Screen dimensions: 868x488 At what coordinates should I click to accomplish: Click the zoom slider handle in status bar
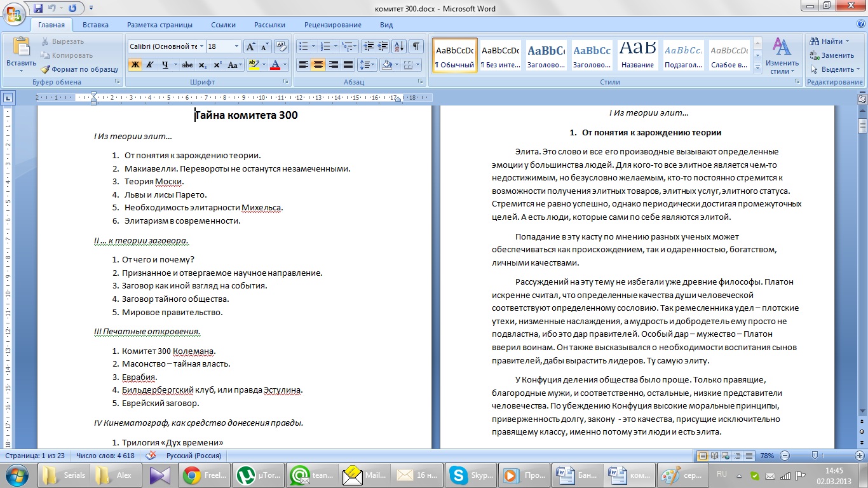(x=815, y=456)
